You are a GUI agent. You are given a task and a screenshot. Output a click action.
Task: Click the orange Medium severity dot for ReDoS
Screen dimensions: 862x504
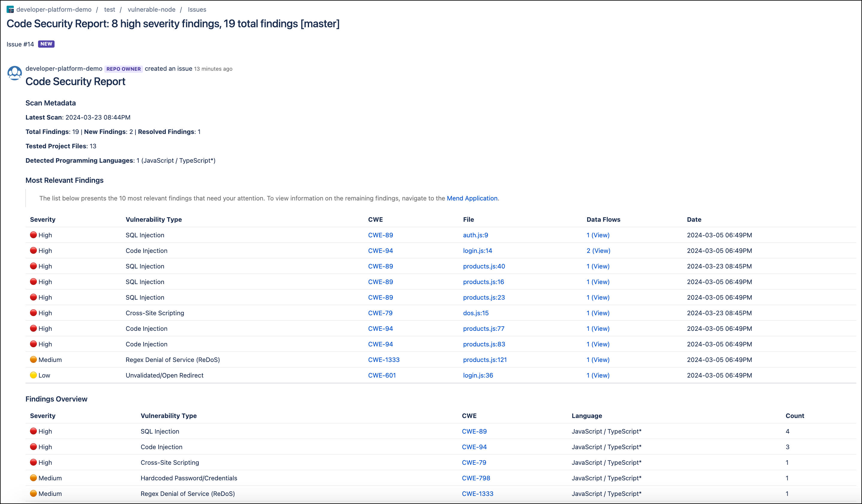[34, 359]
